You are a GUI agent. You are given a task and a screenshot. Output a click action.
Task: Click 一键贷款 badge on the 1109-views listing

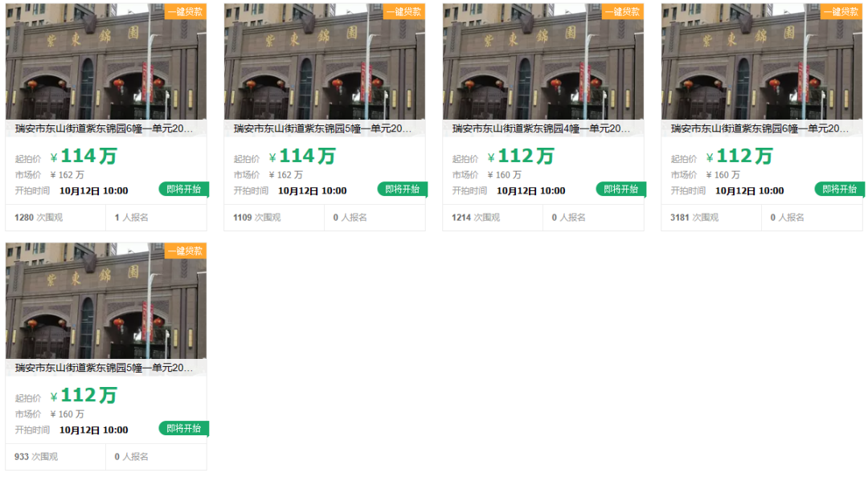(404, 11)
